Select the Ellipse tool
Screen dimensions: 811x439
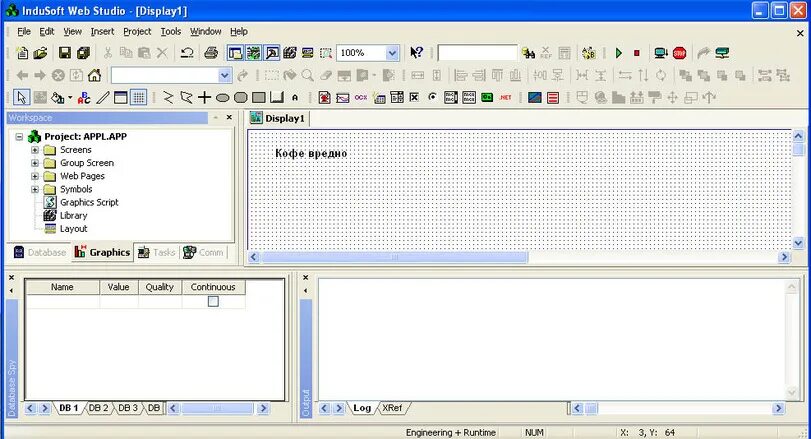222,97
